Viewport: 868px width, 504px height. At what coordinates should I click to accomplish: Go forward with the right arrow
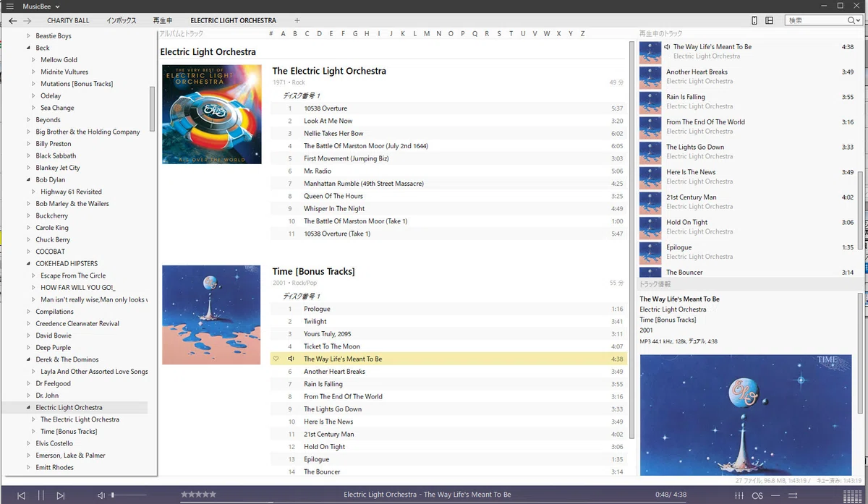[27, 21]
